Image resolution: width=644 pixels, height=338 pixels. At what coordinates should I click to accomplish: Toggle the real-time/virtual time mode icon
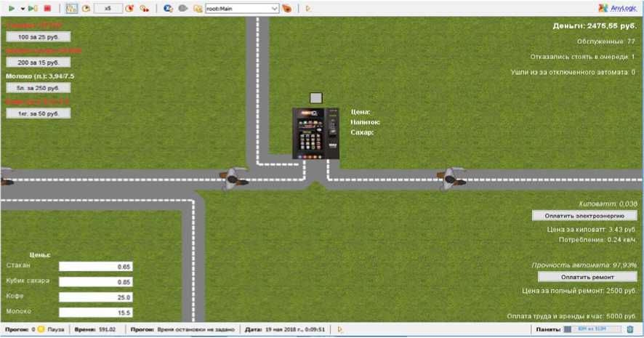tap(71, 8)
